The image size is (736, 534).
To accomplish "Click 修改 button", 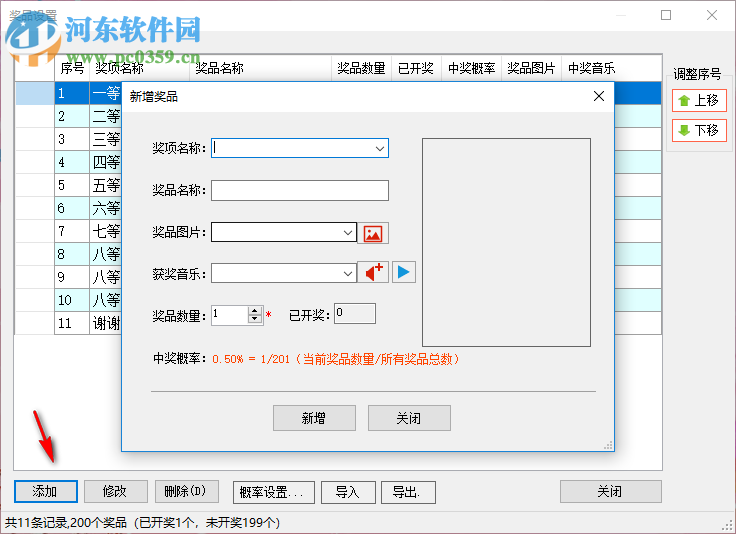I will pyautogui.click(x=115, y=491).
